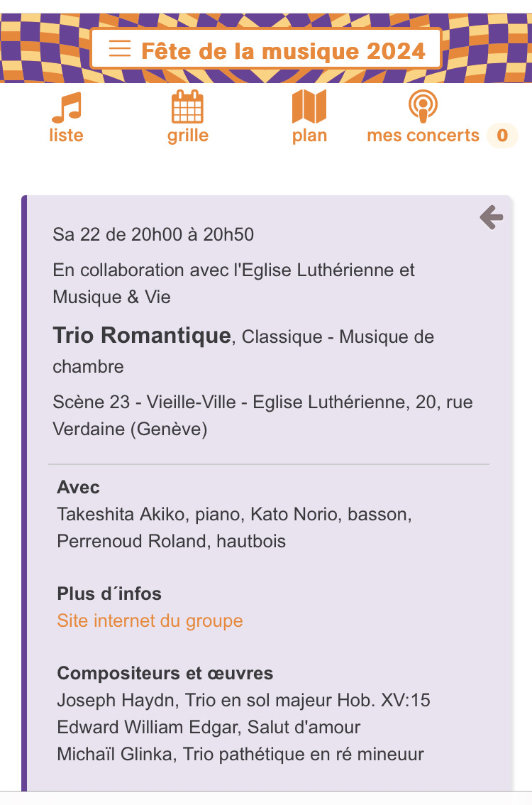This screenshot has width=532, height=805.
Task: Click the Fête de la musique 2024 title
Action: pyautogui.click(x=283, y=51)
